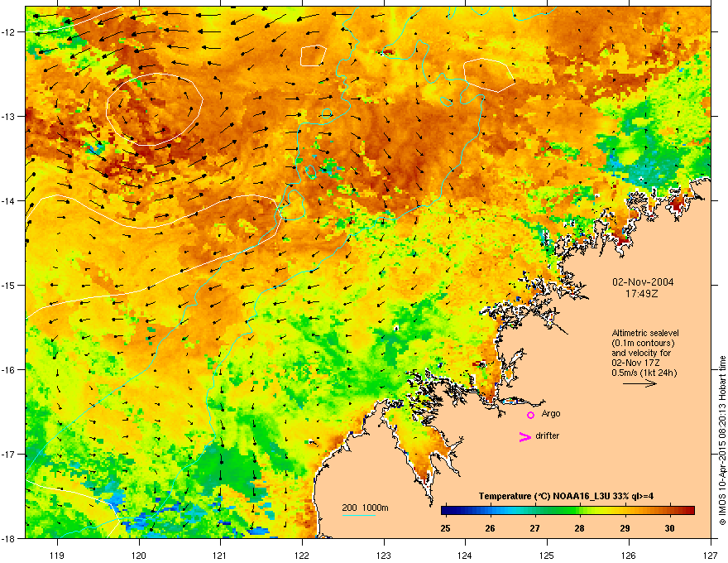Click the longitude axis label '120'

click(x=139, y=555)
